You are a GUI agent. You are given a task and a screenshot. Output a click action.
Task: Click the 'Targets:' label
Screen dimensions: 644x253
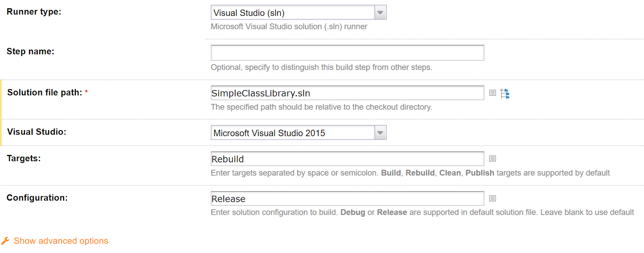point(24,158)
